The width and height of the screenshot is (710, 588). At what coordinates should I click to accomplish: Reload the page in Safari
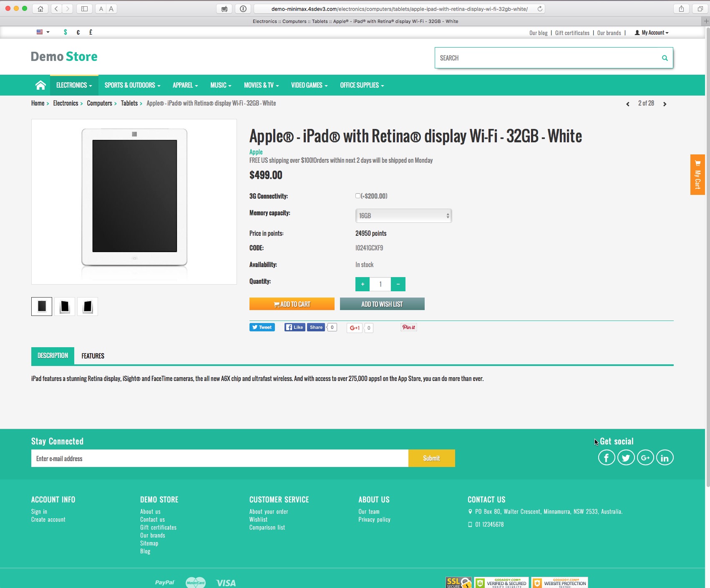coord(540,9)
